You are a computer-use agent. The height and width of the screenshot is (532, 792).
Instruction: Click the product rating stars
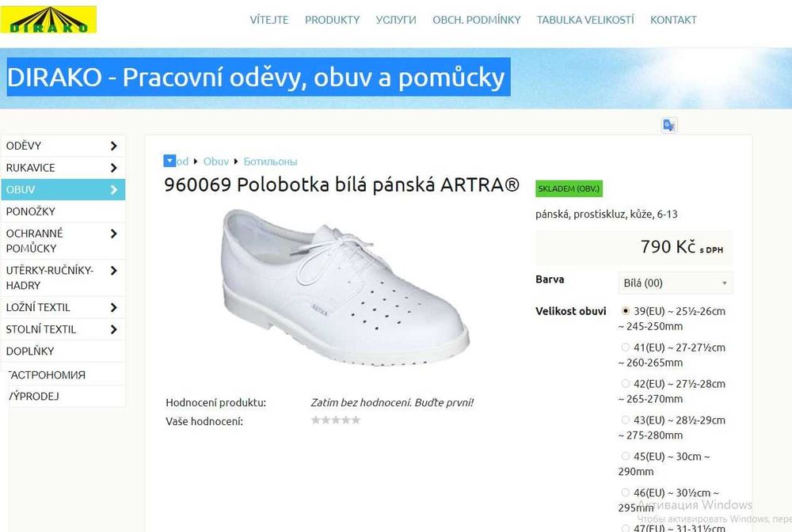coord(336,420)
